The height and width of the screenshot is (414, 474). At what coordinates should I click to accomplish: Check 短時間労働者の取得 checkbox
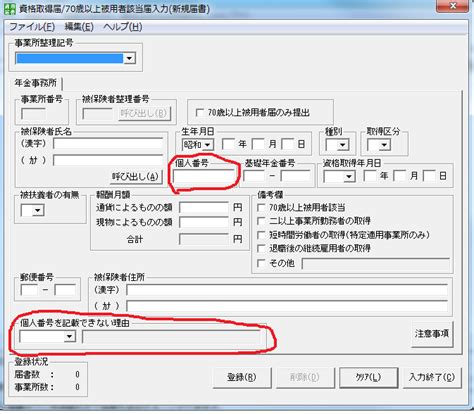(x=261, y=235)
